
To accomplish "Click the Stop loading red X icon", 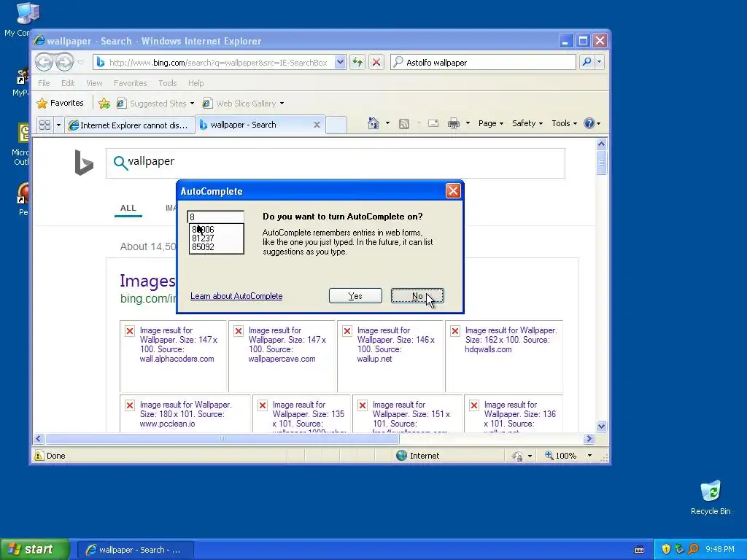I will click(376, 63).
